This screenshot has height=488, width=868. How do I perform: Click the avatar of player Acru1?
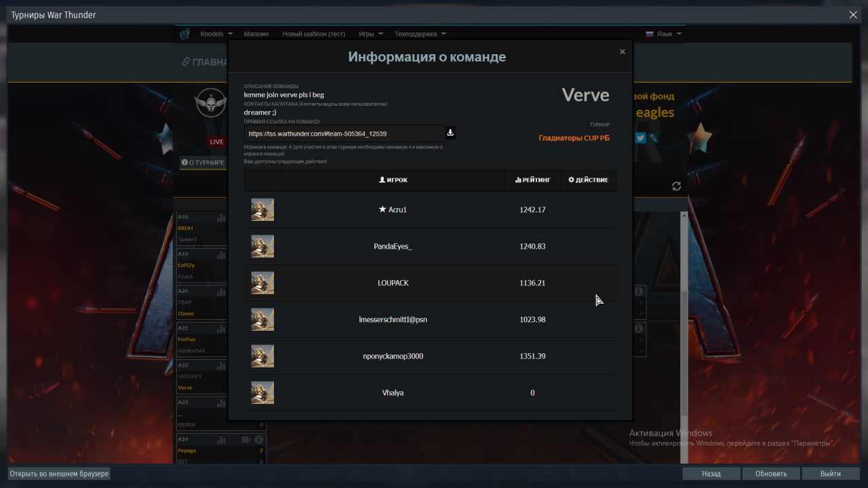pyautogui.click(x=262, y=209)
